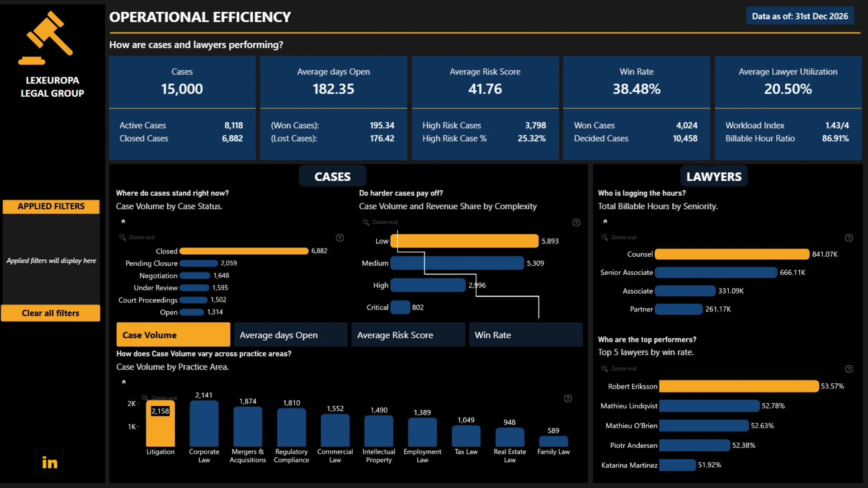Select the Closed cases bar
868x488 pixels.
coord(244,251)
